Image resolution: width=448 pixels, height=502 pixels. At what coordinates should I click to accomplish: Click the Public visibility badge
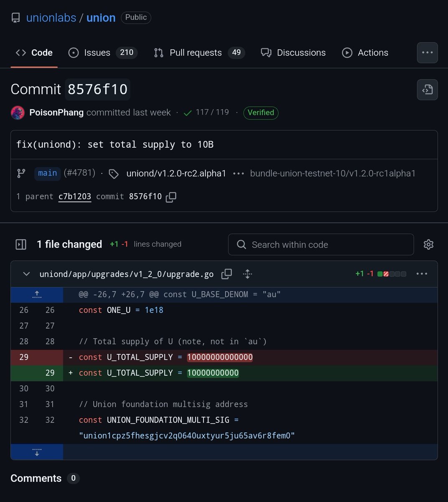pos(136,17)
